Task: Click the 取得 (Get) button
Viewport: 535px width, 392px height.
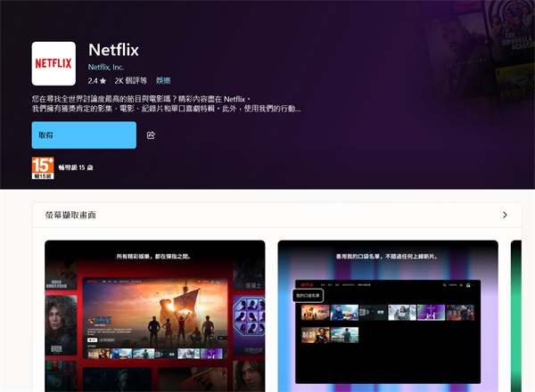Action: pyautogui.click(x=84, y=135)
